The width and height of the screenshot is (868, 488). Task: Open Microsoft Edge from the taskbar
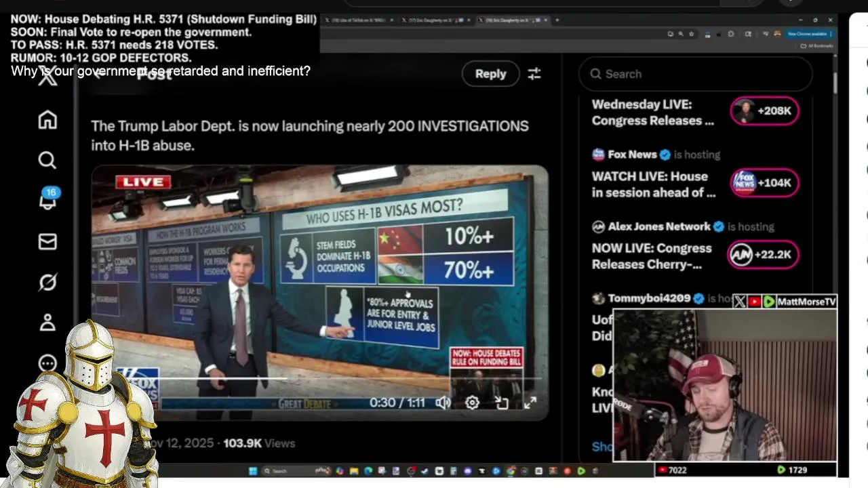tap(368, 471)
